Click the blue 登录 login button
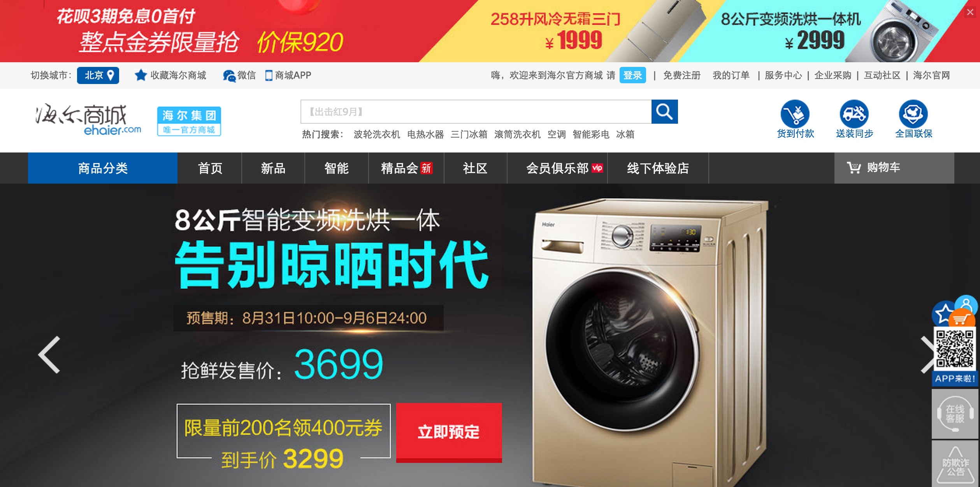This screenshot has width=980, height=487. pos(632,75)
